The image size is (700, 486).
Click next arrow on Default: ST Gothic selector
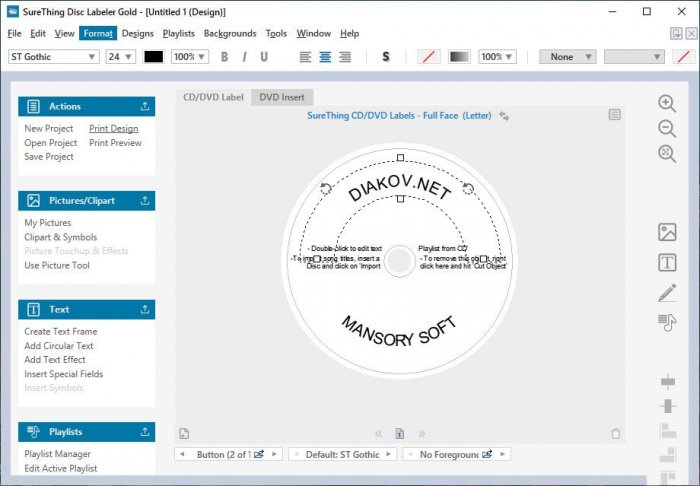click(x=388, y=454)
